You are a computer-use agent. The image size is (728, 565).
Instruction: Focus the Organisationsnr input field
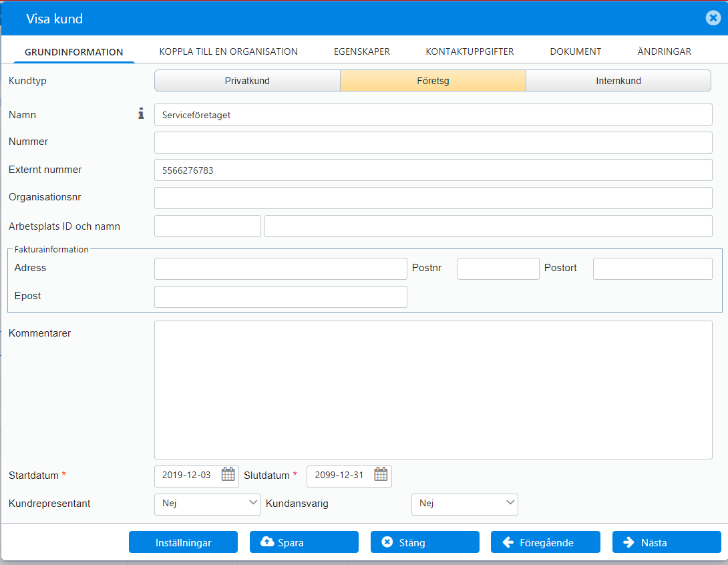pyautogui.click(x=433, y=198)
